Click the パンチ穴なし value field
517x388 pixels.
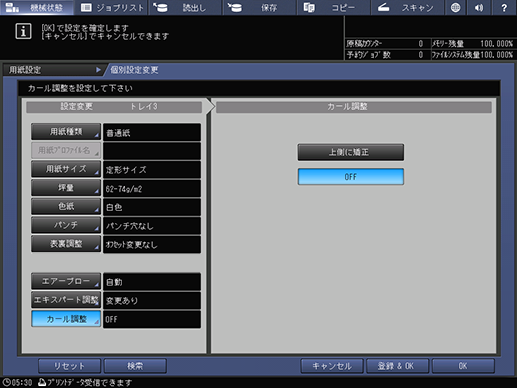pos(152,226)
